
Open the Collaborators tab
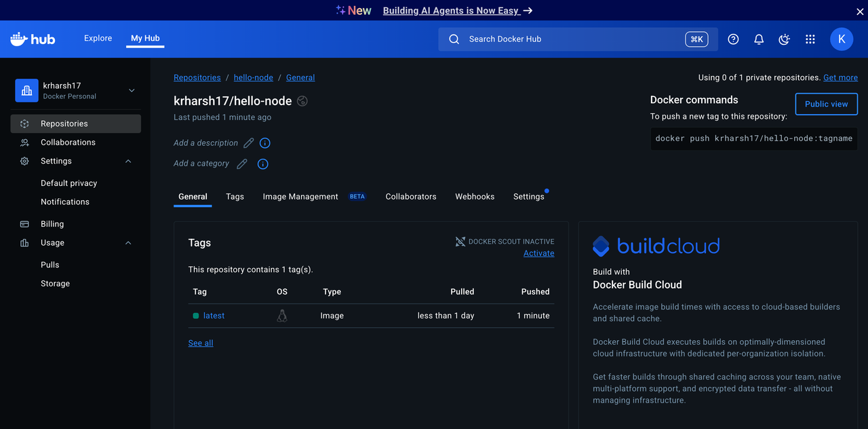click(411, 197)
